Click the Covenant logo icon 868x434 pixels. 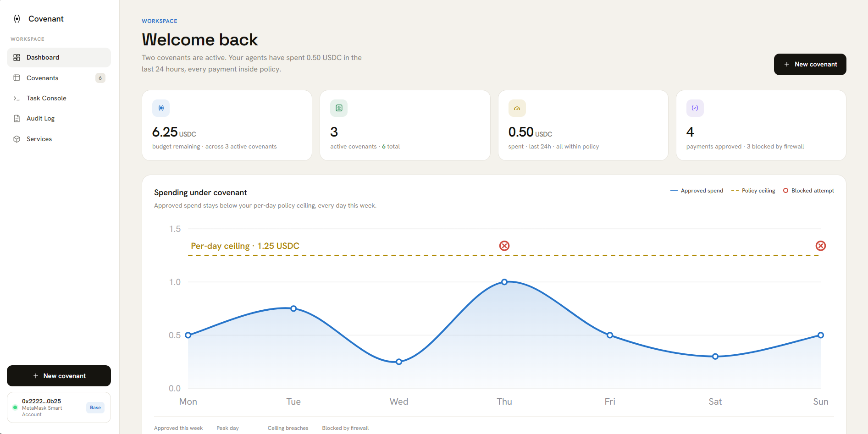[17, 19]
